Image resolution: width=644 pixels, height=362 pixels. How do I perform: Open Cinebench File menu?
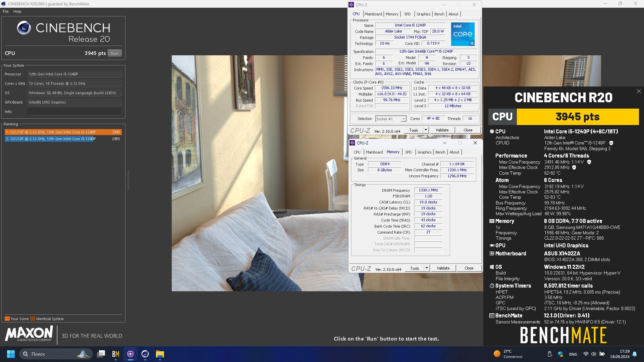[6, 11]
